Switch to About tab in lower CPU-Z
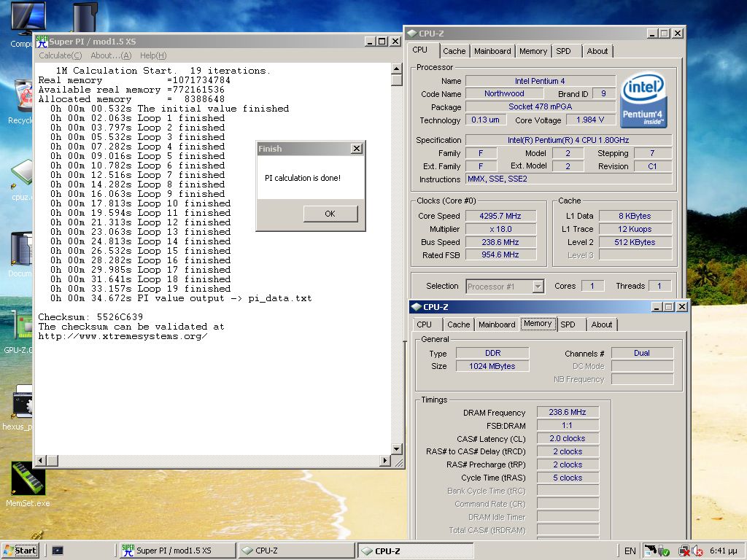This screenshot has width=747, height=560. [602, 324]
